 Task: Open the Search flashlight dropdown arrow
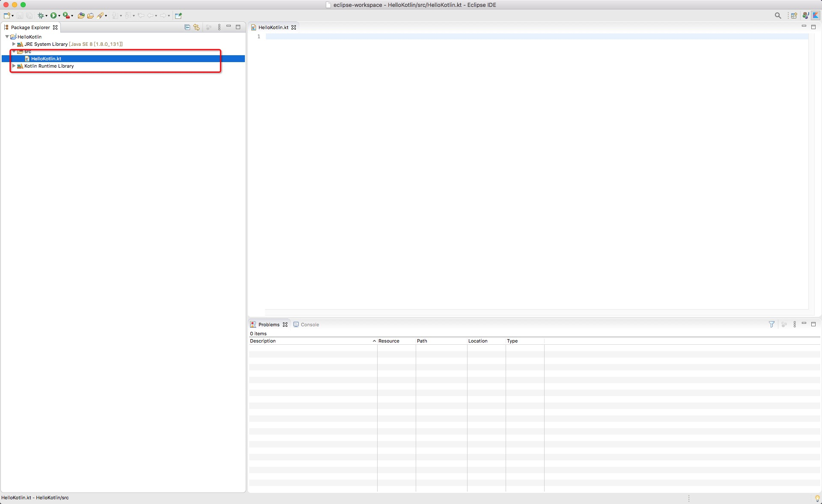(x=106, y=16)
